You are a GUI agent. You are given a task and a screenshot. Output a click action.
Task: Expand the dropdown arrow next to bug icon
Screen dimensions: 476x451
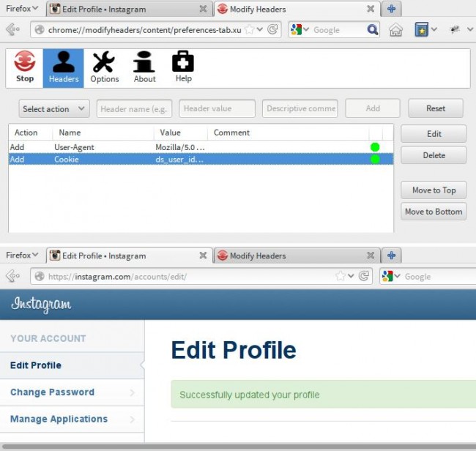click(470, 29)
